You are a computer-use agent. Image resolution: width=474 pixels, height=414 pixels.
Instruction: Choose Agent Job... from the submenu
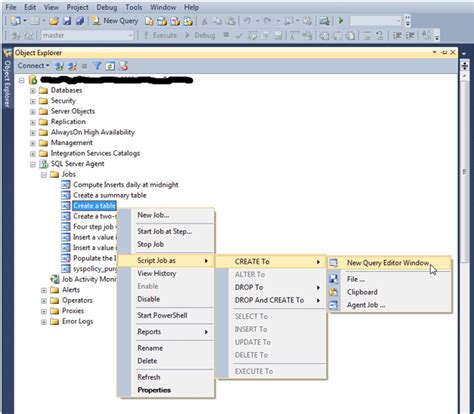point(390,305)
